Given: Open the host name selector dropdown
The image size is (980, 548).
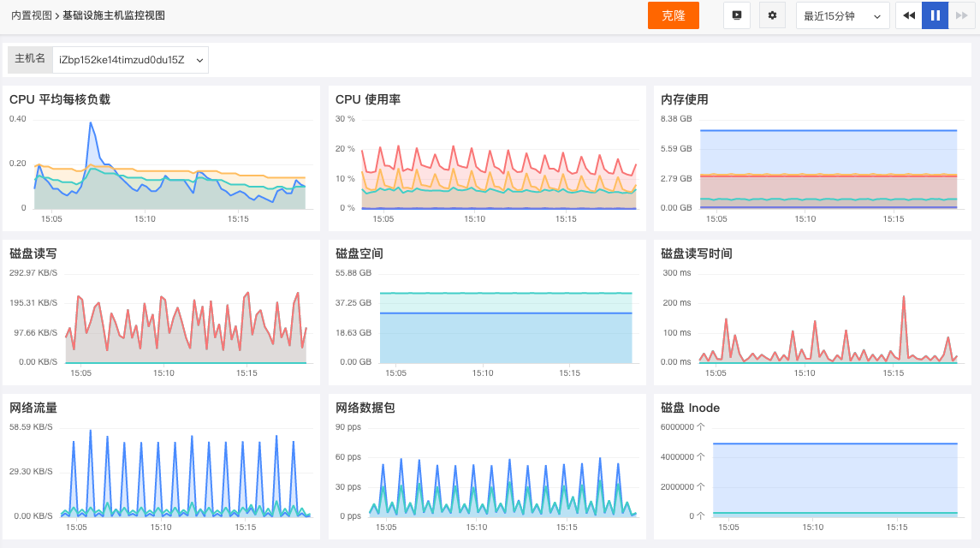Looking at the screenshot, I should click(x=131, y=60).
